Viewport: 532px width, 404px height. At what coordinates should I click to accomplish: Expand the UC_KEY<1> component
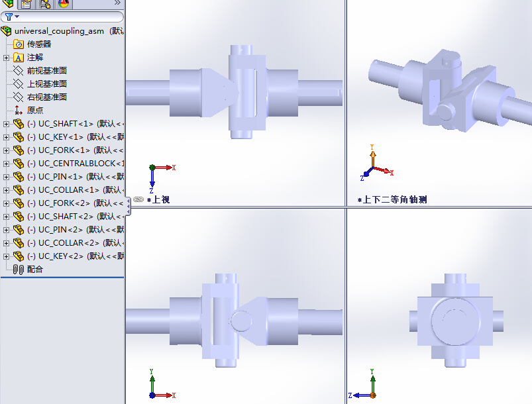6,137
